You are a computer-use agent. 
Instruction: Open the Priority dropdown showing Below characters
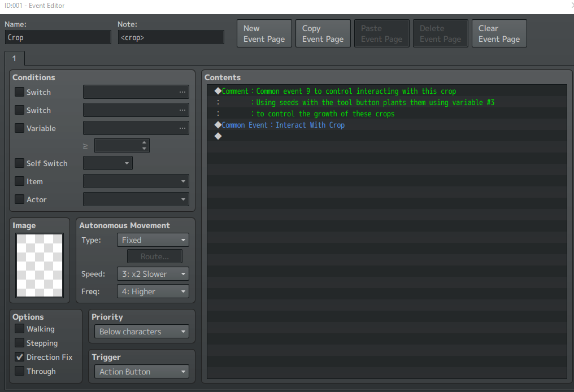click(x=142, y=332)
